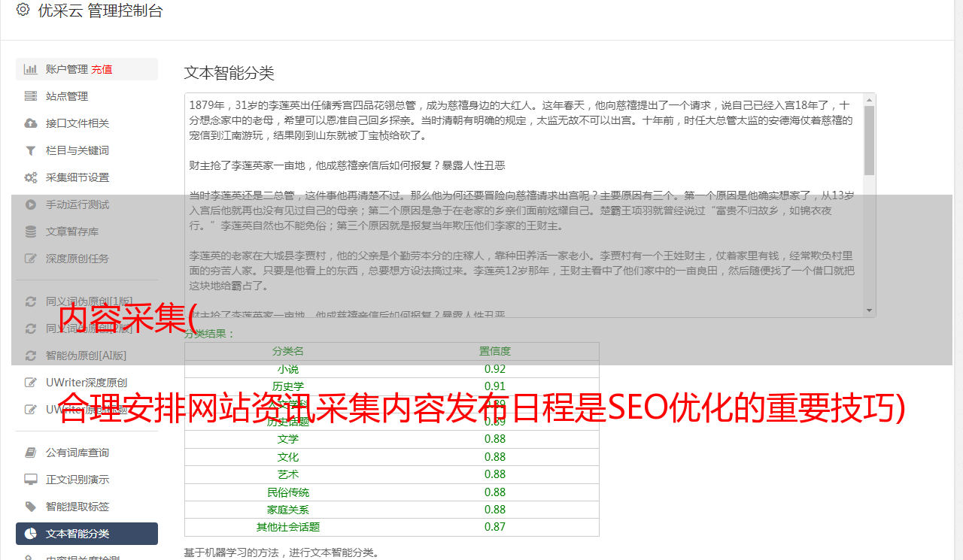Click the play icon for 手动运行测试

point(31,204)
